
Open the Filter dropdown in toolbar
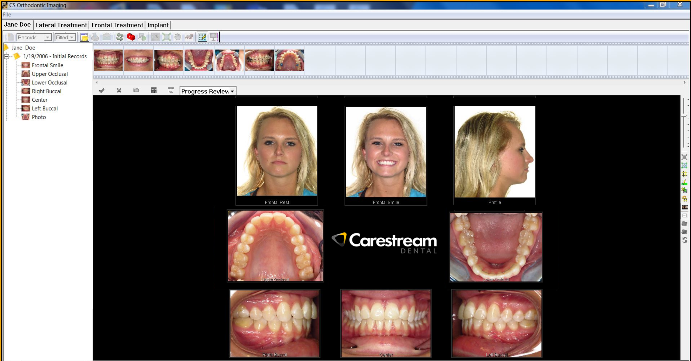click(x=65, y=37)
